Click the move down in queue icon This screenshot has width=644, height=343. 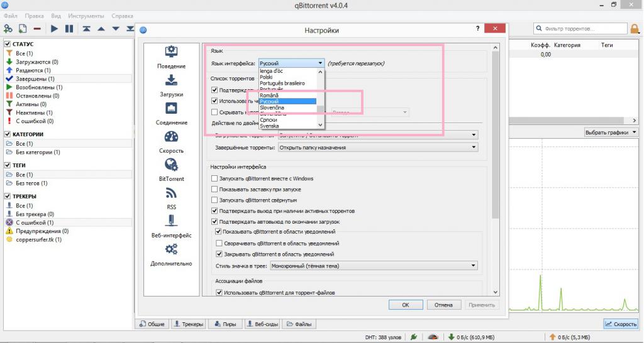(116, 29)
